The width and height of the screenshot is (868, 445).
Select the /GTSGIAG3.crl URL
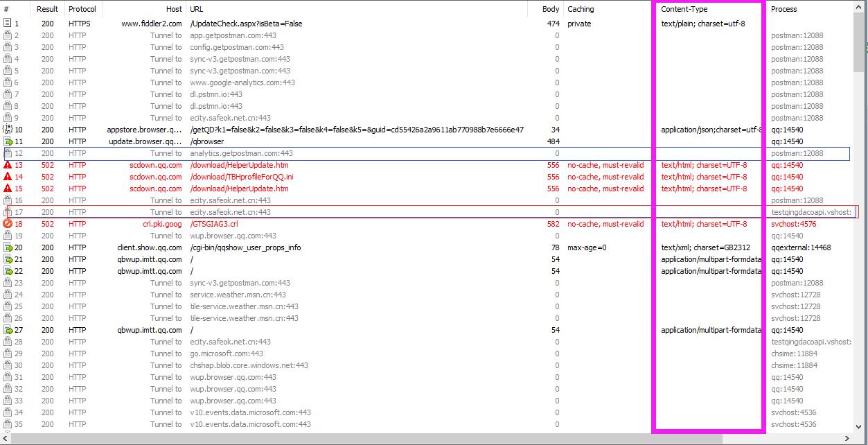(214, 224)
